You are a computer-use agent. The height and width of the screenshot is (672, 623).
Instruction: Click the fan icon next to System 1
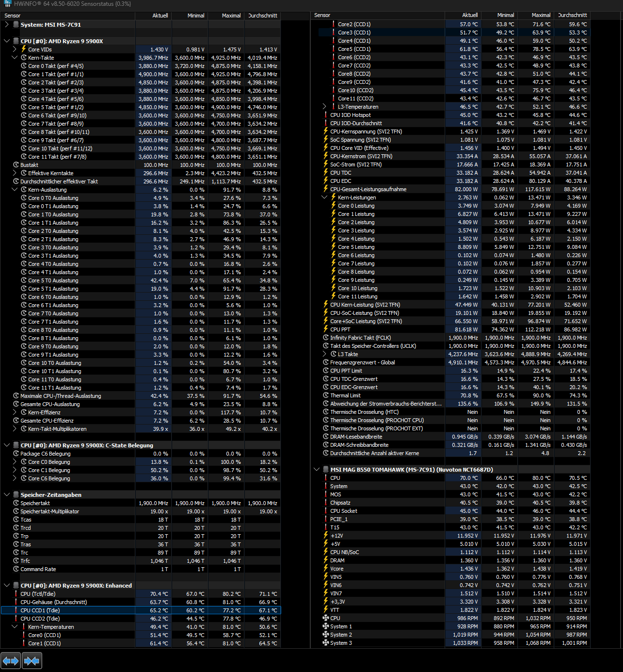point(326,626)
